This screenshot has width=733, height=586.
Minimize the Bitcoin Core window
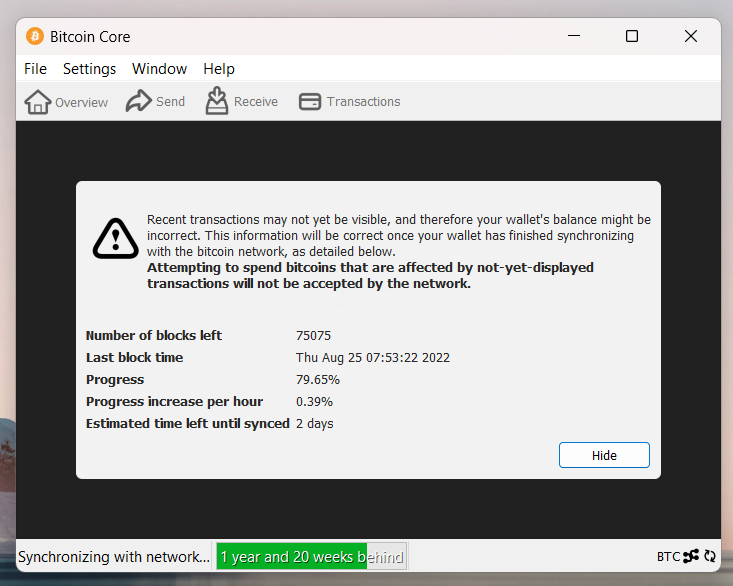(574, 36)
